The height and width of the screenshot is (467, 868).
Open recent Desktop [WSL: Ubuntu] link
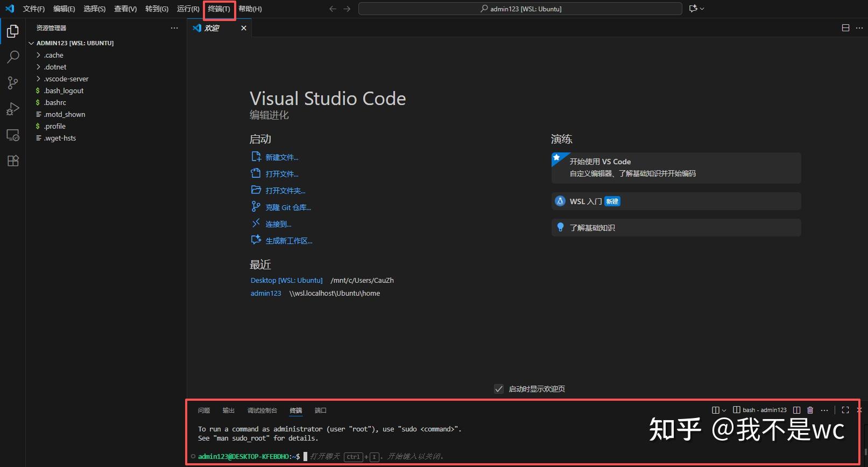coord(287,280)
